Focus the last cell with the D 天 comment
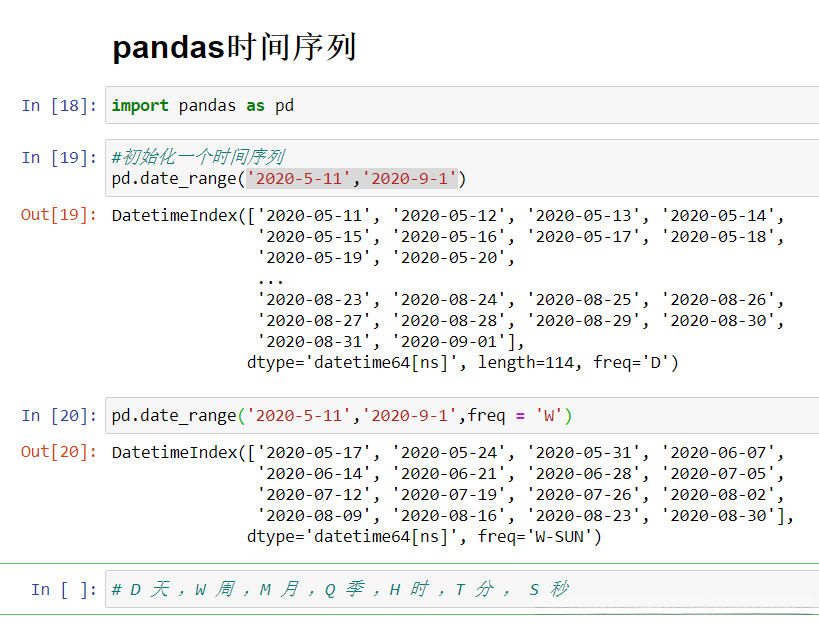Viewport: 819px width, 627px height. 460,590
